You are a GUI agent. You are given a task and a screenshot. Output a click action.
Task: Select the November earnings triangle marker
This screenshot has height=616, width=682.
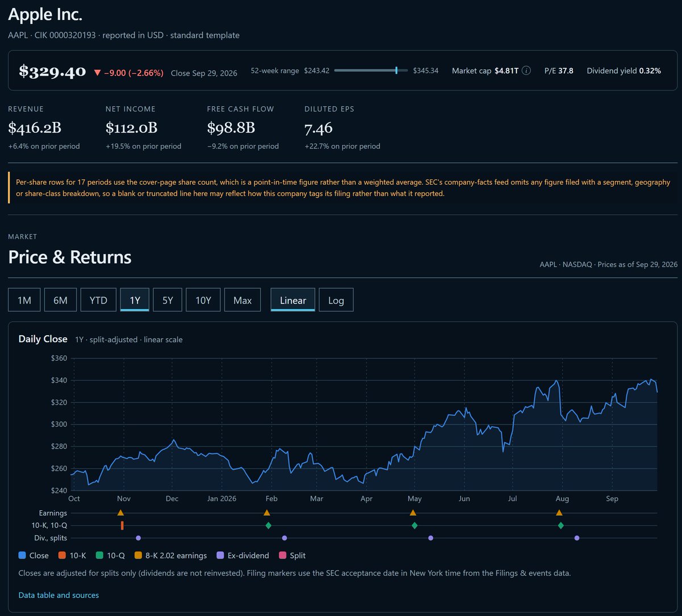pos(120,513)
